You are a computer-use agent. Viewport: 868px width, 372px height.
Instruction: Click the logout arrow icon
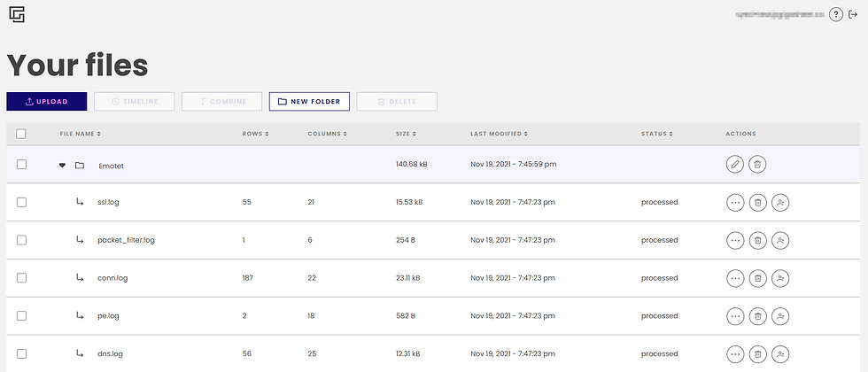click(x=853, y=15)
